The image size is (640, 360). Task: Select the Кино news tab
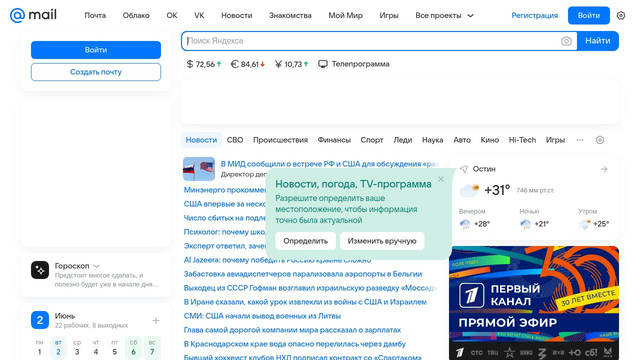(x=490, y=140)
